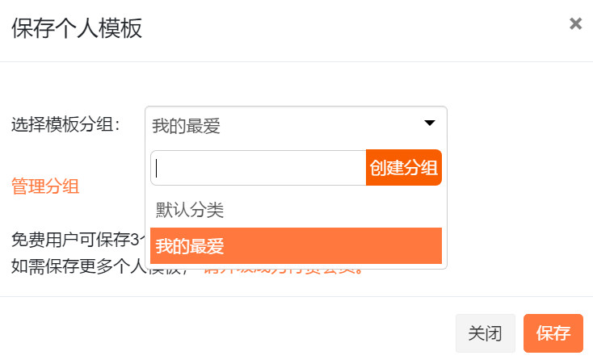The image size is (593, 364).
Task: Click the 选择模板分组 label
Action: click(x=66, y=125)
